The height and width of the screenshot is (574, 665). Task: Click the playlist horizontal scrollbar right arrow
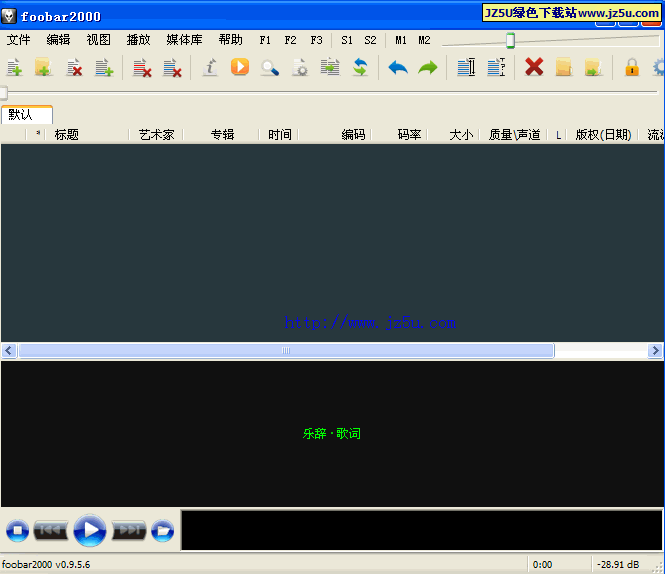tap(656, 351)
